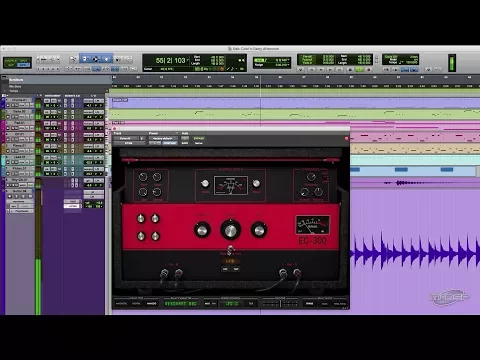480x360 pixels.
Task: Select the Trim tool
Action: click(x=85, y=59)
